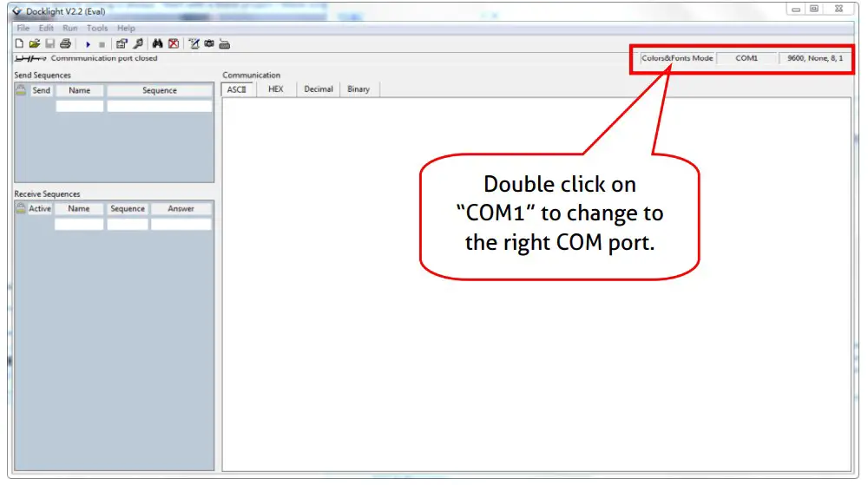Click the New File toolbar icon
868x485 pixels.
[x=20, y=43]
